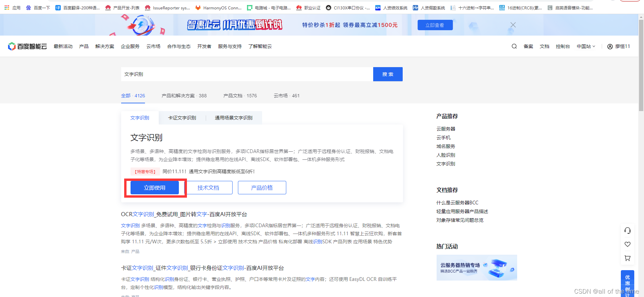Open the OCR文字识别_免费试用 result title
Image resolution: width=644 pixels, height=297 pixels.
pyautogui.click(x=184, y=214)
